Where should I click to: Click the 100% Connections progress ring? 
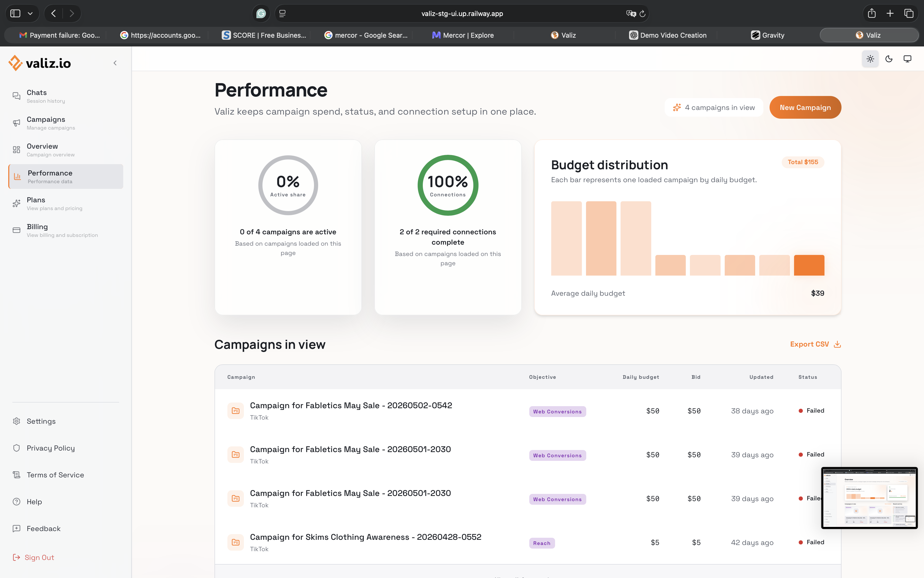point(448,185)
